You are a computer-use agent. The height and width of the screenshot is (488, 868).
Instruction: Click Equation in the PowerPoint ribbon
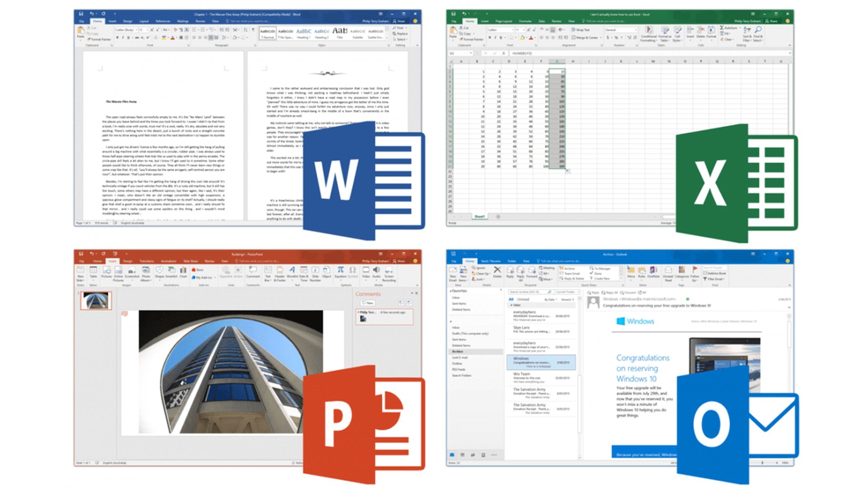[340, 272]
